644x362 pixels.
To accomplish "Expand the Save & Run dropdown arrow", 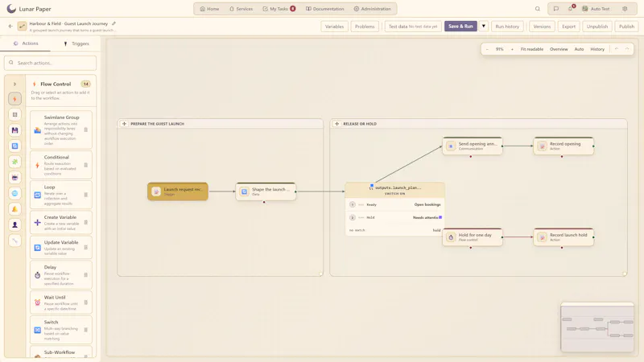I will click(x=484, y=27).
